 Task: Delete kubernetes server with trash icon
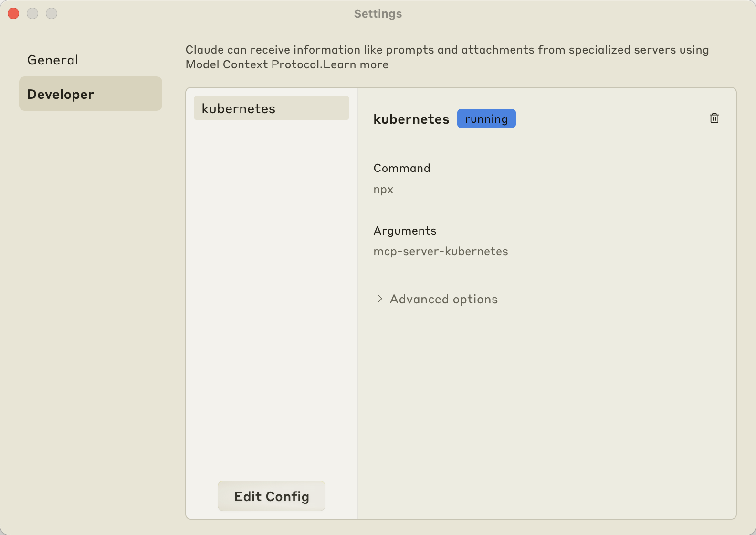714,118
